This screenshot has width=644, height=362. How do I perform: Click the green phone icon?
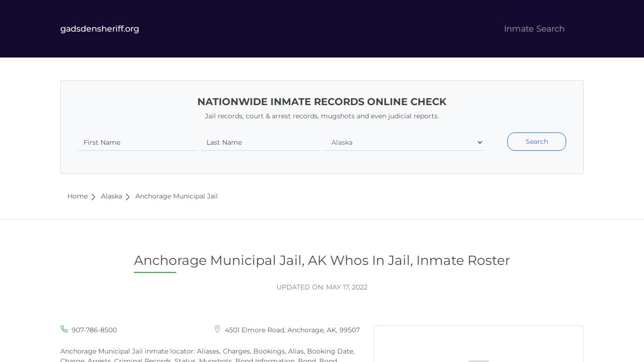point(64,329)
